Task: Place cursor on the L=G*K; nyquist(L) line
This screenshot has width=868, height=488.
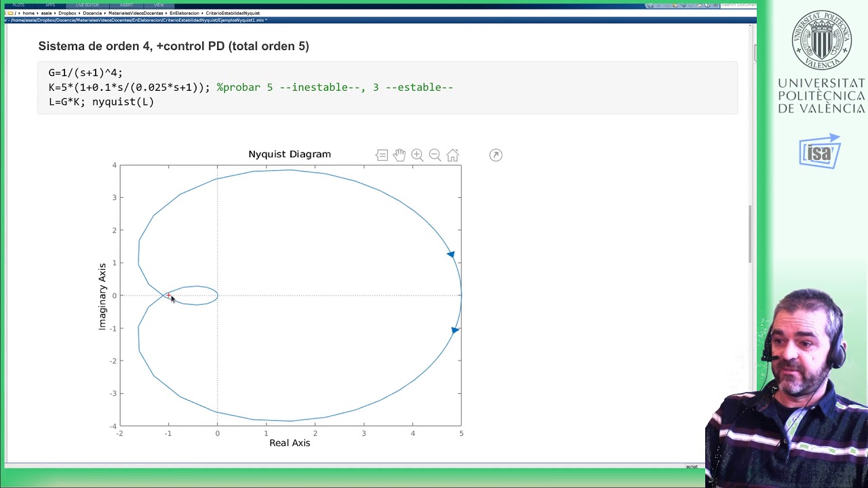Action: pos(101,102)
